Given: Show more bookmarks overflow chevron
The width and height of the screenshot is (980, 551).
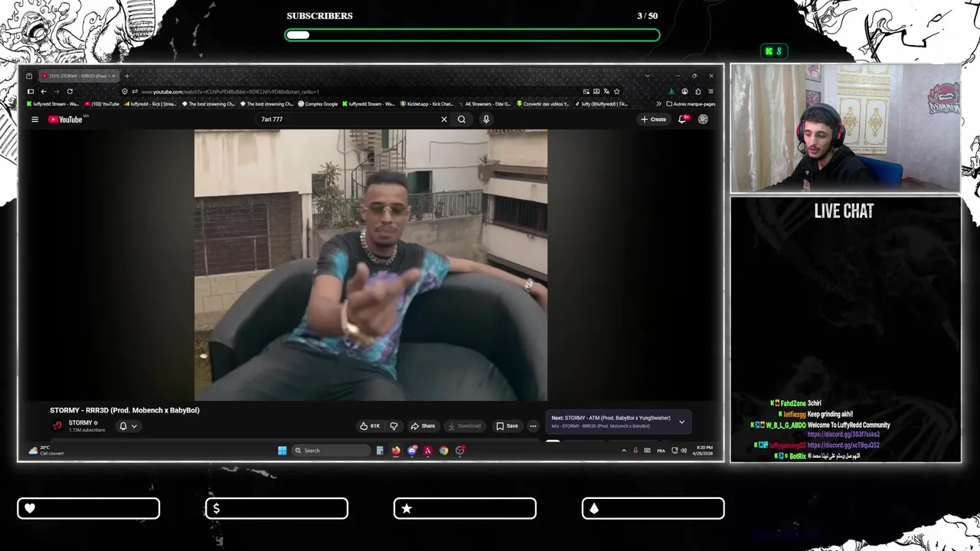Looking at the screenshot, I should pyautogui.click(x=658, y=104).
